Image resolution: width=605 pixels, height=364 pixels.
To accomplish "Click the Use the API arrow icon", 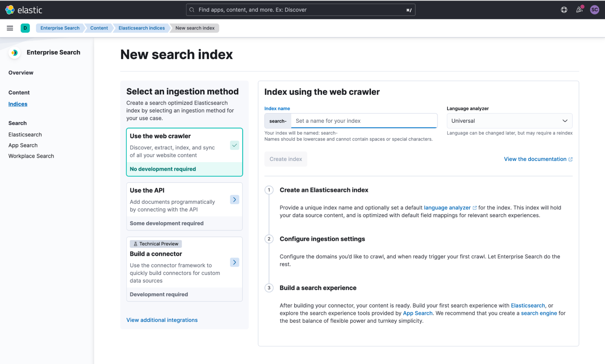I will coord(235,199).
